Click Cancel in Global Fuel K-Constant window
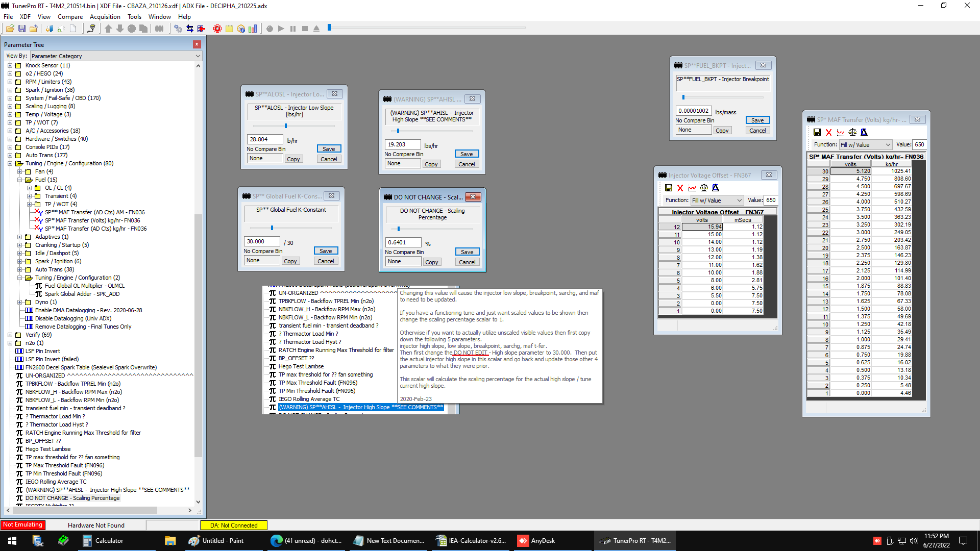 click(x=326, y=261)
